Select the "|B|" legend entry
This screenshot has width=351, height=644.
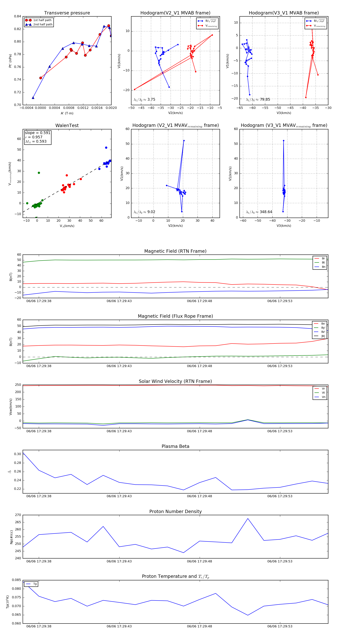click(320, 336)
